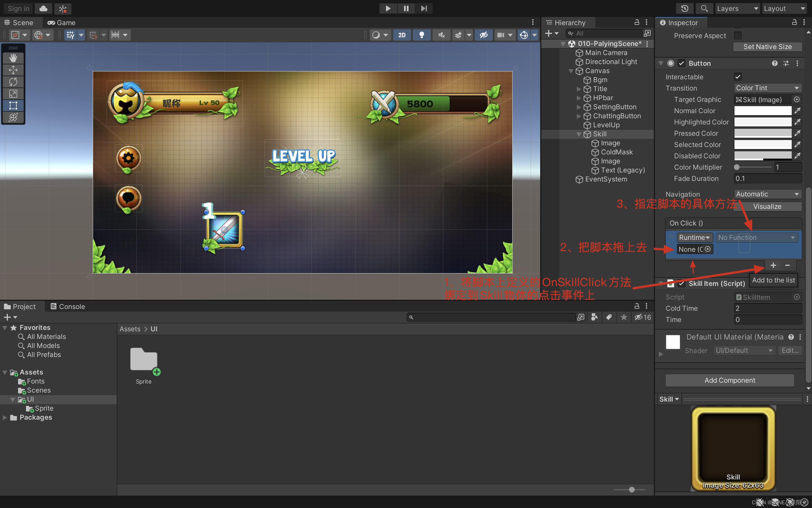Click the Cold Time value field

[x=768, y=308]
